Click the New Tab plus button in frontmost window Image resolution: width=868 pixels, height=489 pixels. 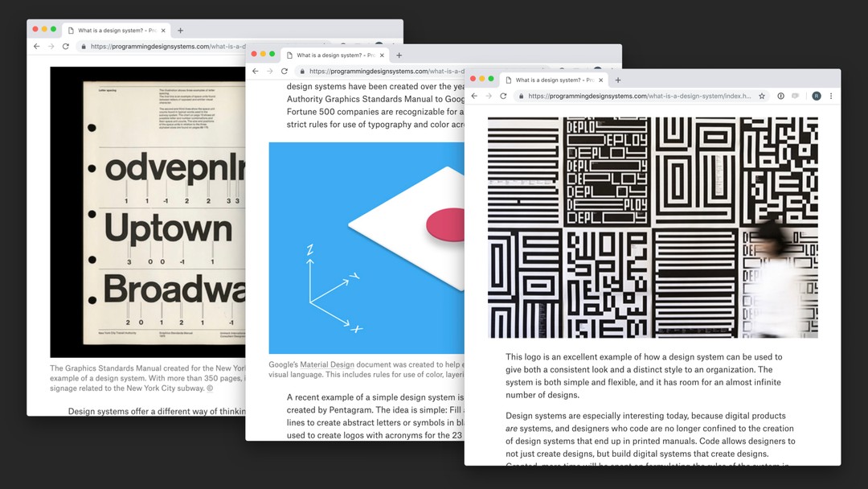(617, 80)
